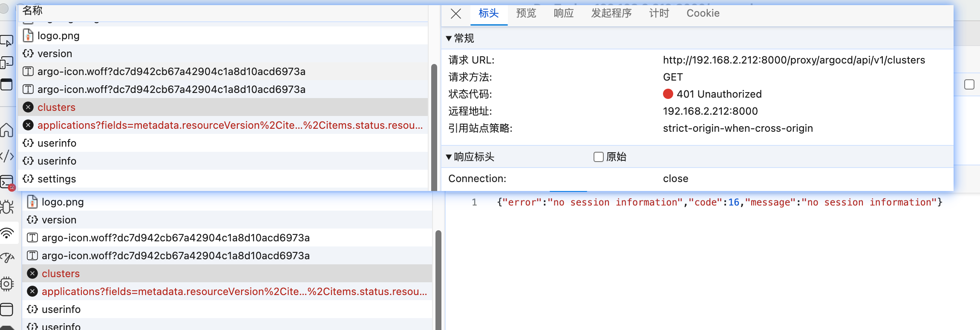The height and width of the screenshot is (330, 980).
Task: Switch to the 预览 preview tab
Action: [x=526, y=13]
